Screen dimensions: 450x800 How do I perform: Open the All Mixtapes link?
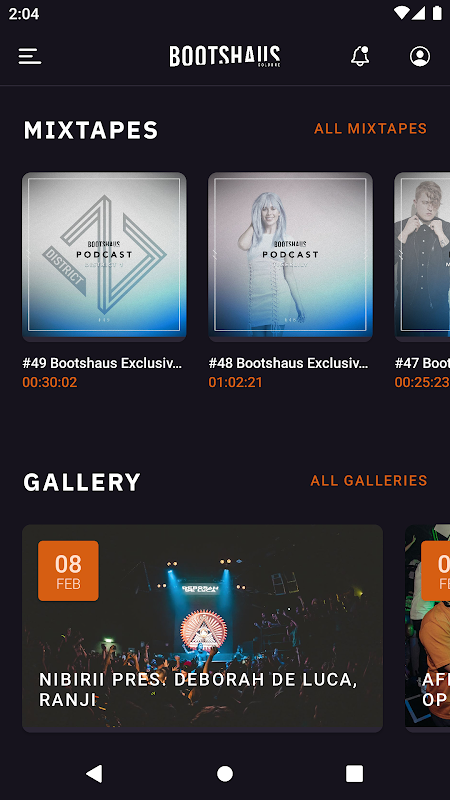[x=370, y=129]
